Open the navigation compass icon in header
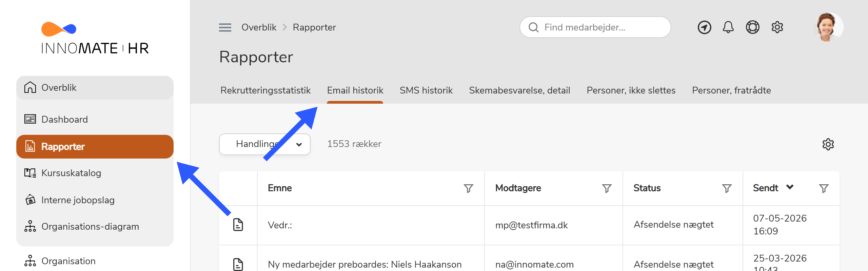 click(704, 27)
